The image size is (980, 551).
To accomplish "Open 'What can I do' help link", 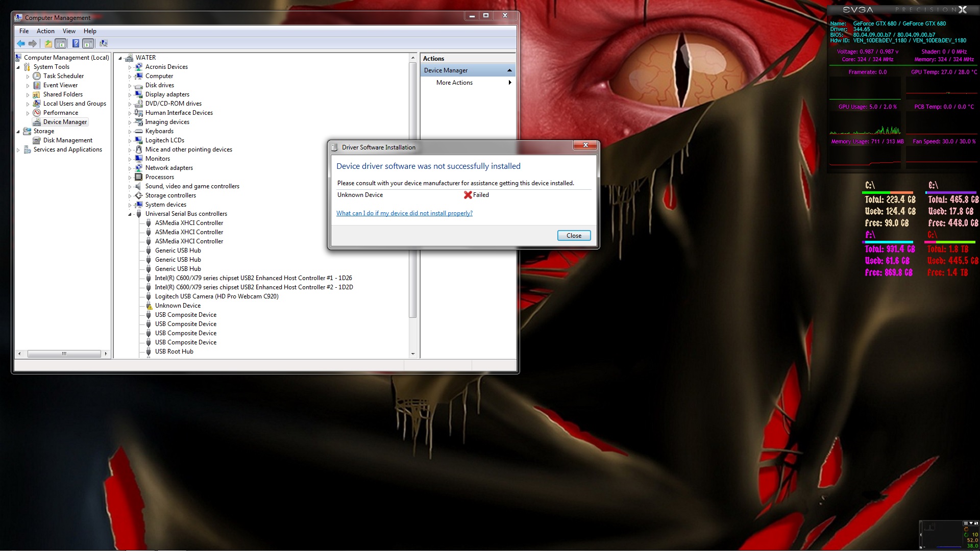I will tap(404, 213).
